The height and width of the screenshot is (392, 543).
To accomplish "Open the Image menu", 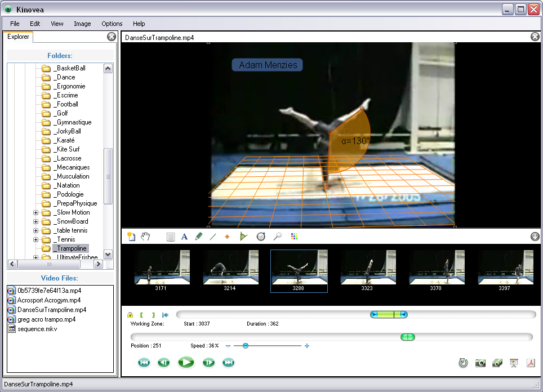I will pyautogui.click(x=82, y=24).
